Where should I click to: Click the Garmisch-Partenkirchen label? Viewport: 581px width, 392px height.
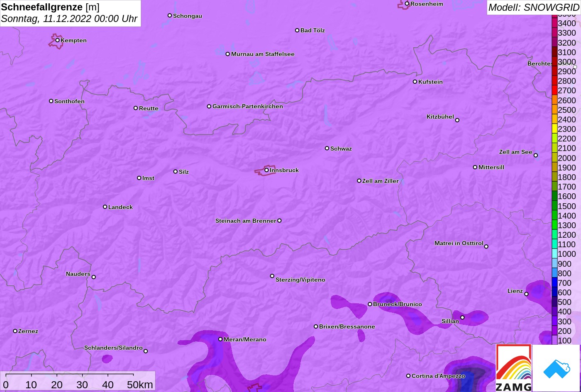(x=248, y=106)
